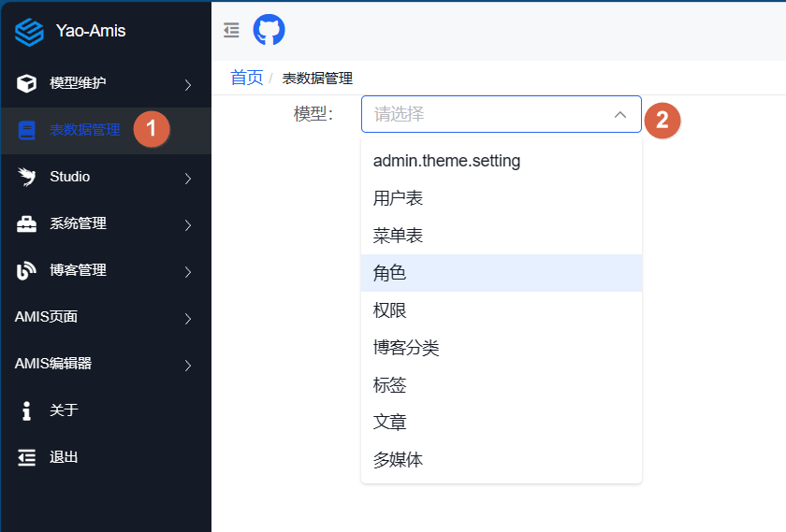Choose admin.theme.setting option

tap(446, 161)
